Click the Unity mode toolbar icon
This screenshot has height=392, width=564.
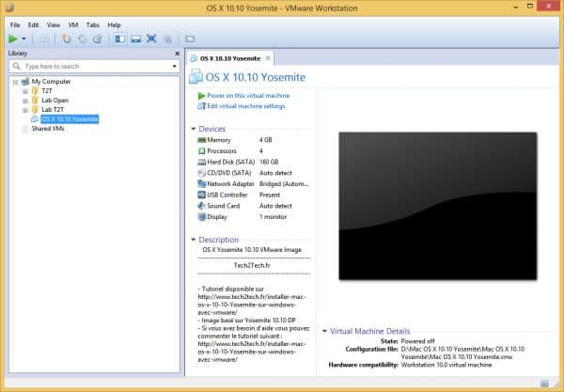[167, 39]
